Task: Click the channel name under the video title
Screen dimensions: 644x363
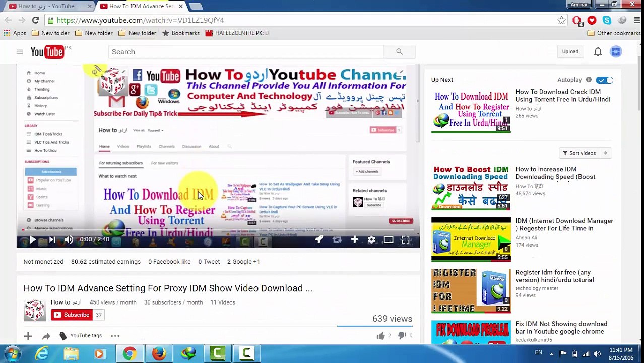Action: (x=66, y=302)
